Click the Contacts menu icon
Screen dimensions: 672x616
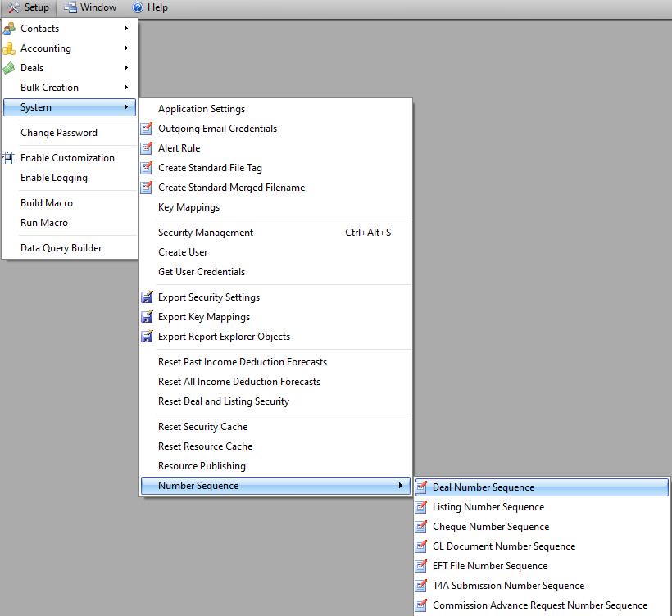point(10,29)
